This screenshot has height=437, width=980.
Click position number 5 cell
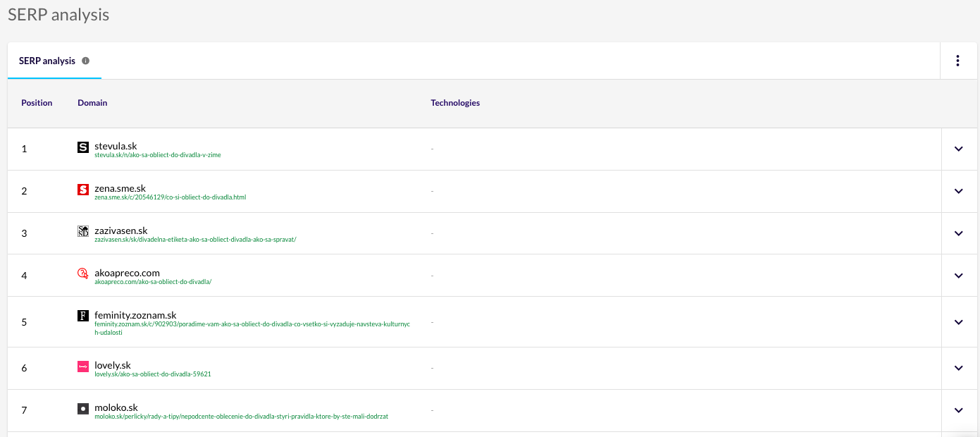tap(24, 322)
